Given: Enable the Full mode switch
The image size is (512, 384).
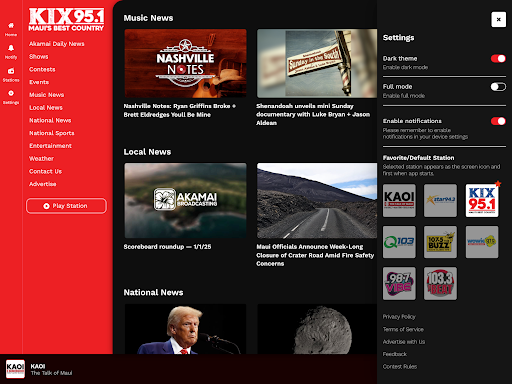Looking at the screenshot, I should point(498,87).
